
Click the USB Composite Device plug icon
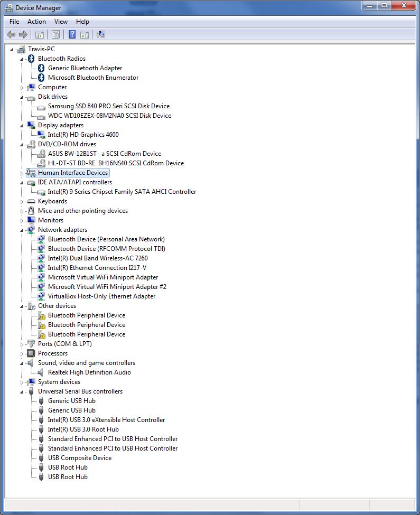click(x=41, y=458)
